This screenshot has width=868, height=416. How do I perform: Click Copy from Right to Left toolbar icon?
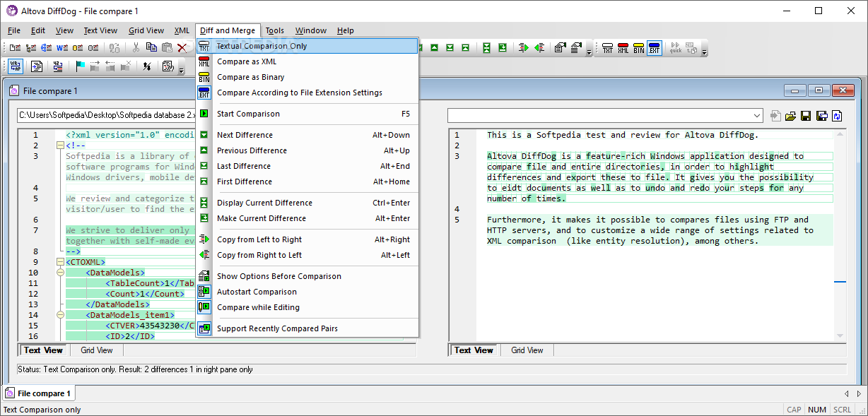click(x=539, y=48)
